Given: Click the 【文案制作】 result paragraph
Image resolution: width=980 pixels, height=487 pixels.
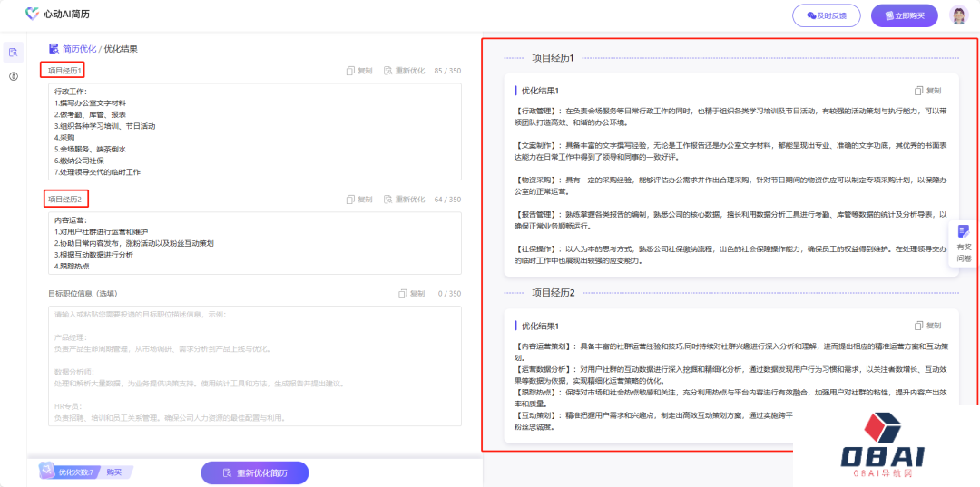Looking at the screenshot, I should tap(732, 151).
